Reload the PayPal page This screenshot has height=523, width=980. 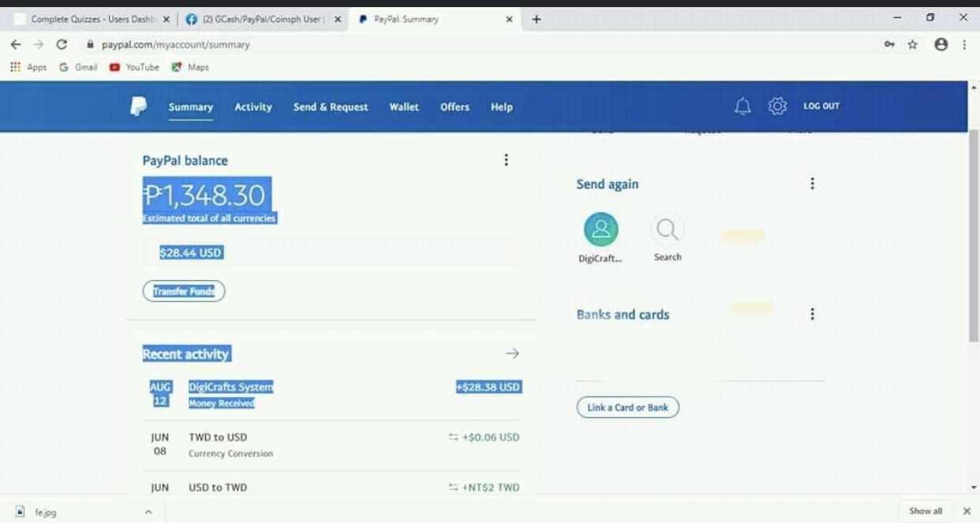(x=62, y=44)
